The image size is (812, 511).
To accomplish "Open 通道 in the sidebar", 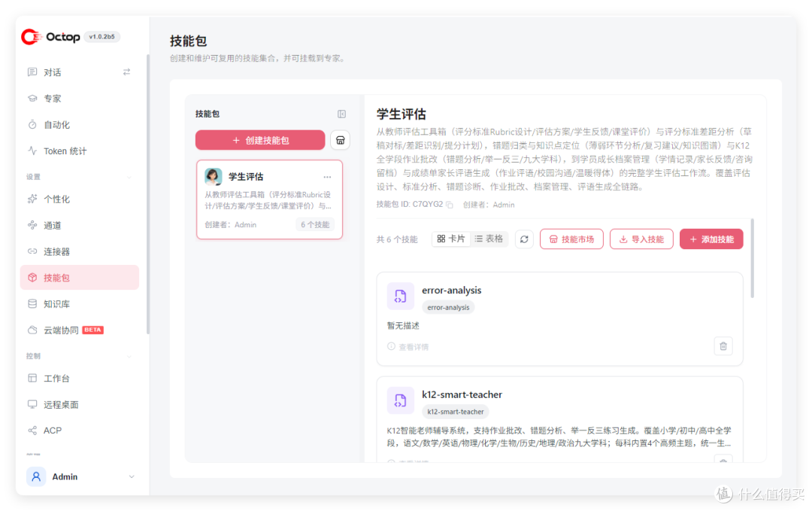I will click(x=79, y=226).
